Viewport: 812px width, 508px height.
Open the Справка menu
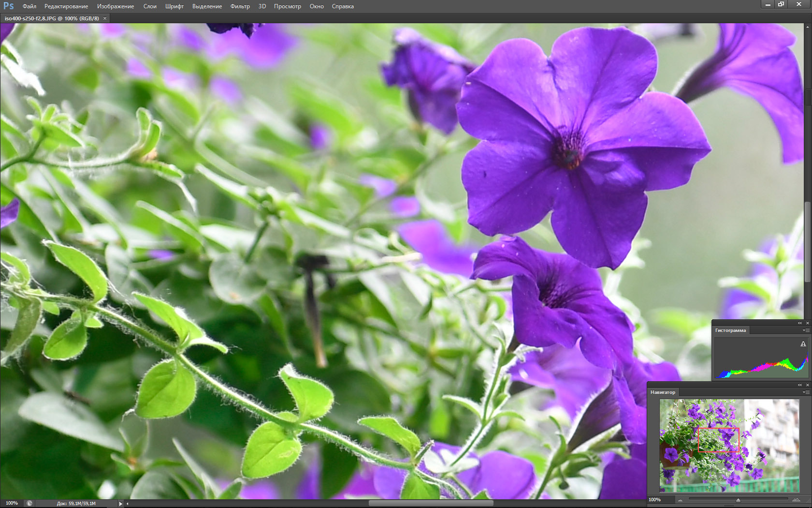343,6
